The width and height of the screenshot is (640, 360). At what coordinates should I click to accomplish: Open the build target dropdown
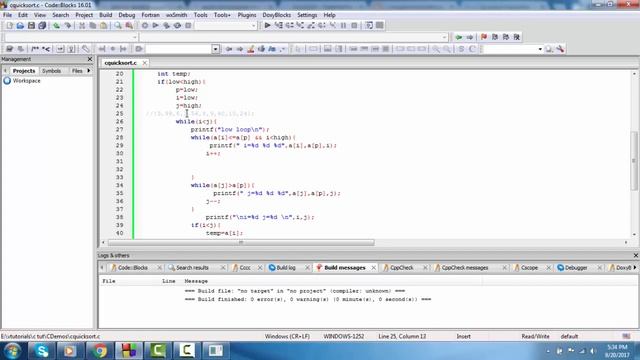(x=253, y=26)
